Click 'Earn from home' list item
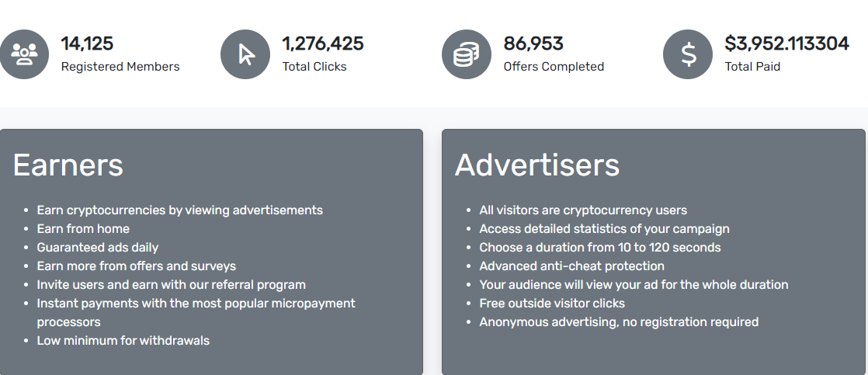This screenshot has width=868, height=375. click(x=83, y=229)
